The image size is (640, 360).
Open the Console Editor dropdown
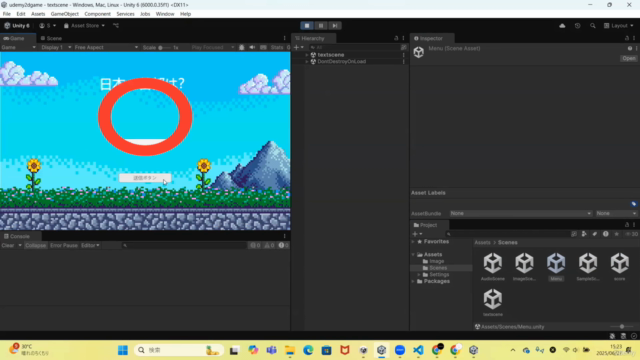[x=90, y=245]
